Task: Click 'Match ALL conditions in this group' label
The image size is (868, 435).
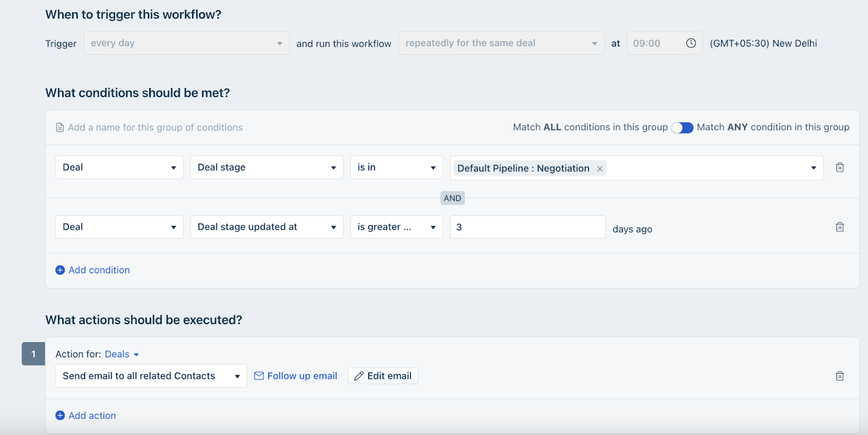Action: (x=590, y=127)
